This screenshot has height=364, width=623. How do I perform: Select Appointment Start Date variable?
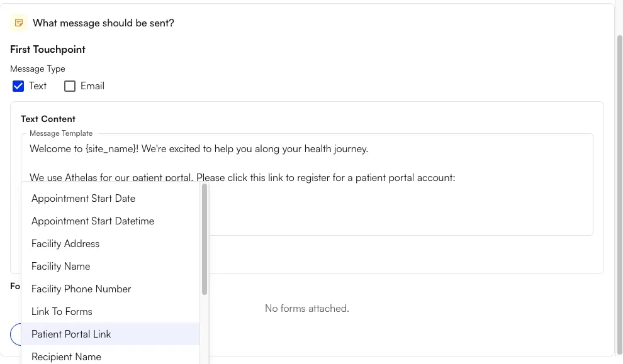[x=83, y=198]
